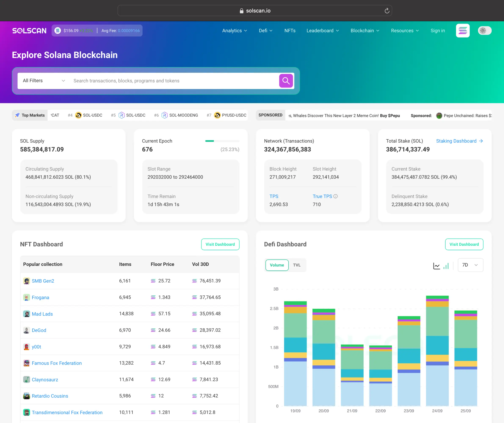
Task: Click the NFTs navigation menu icon
Action: pyautogui.click(x=290, y=30)
